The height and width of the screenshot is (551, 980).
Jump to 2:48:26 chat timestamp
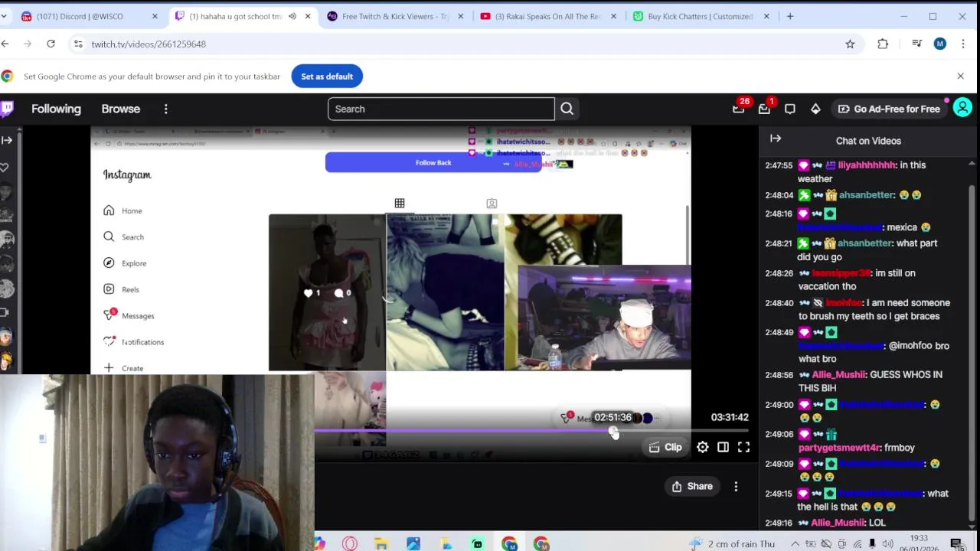tap(779, 273)
